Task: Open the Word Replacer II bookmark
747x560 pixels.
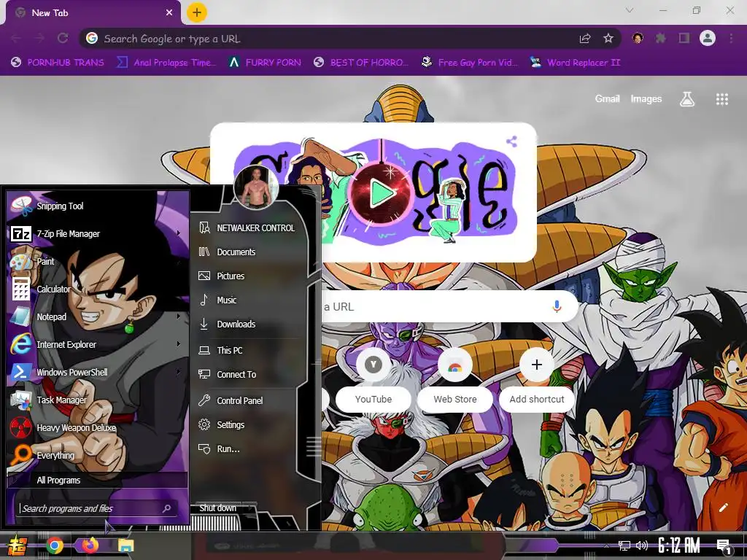Action: coord(576,63)
